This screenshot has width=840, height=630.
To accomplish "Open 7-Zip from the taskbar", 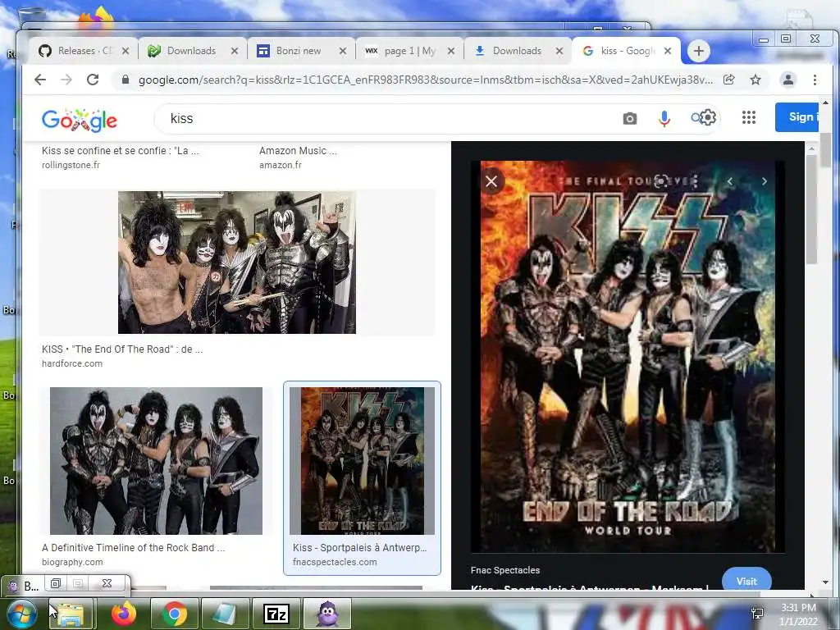I will 276,614.
